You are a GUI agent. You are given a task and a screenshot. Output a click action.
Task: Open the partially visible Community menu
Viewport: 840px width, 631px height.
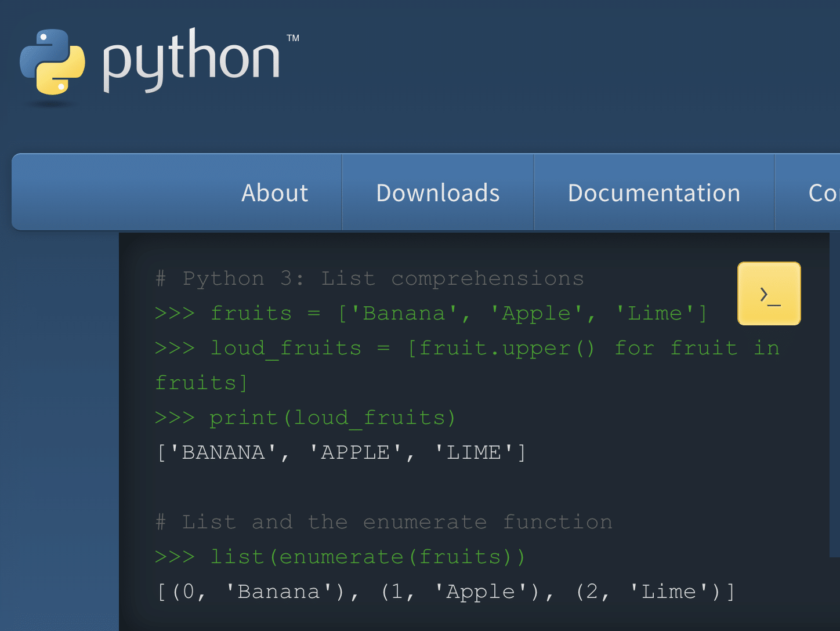[824, 193]
